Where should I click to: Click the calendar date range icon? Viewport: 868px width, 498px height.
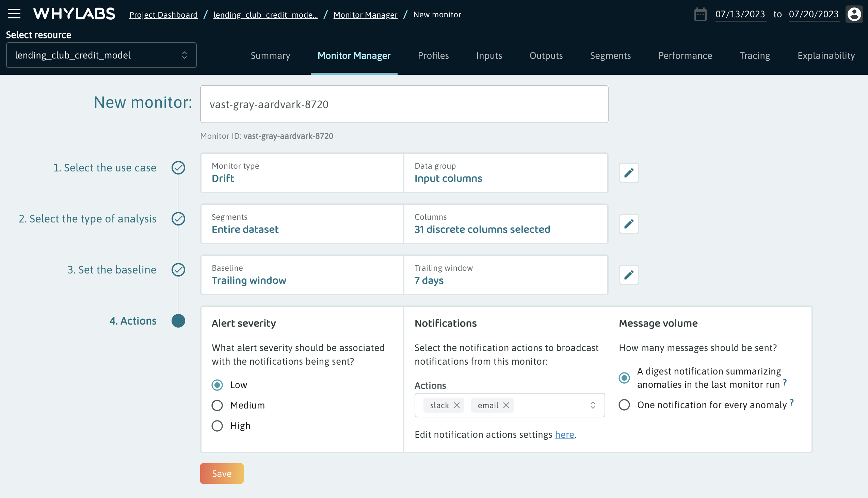pyautogui.click(x=700, y=14)
